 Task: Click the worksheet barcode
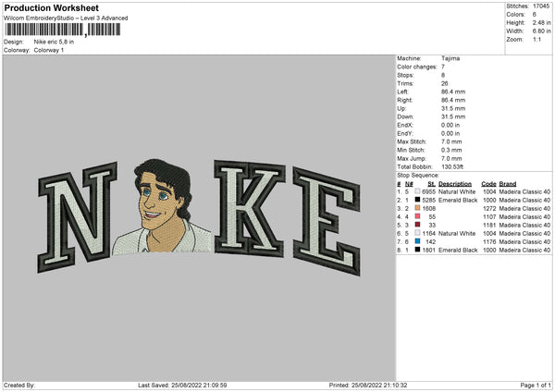63,30
